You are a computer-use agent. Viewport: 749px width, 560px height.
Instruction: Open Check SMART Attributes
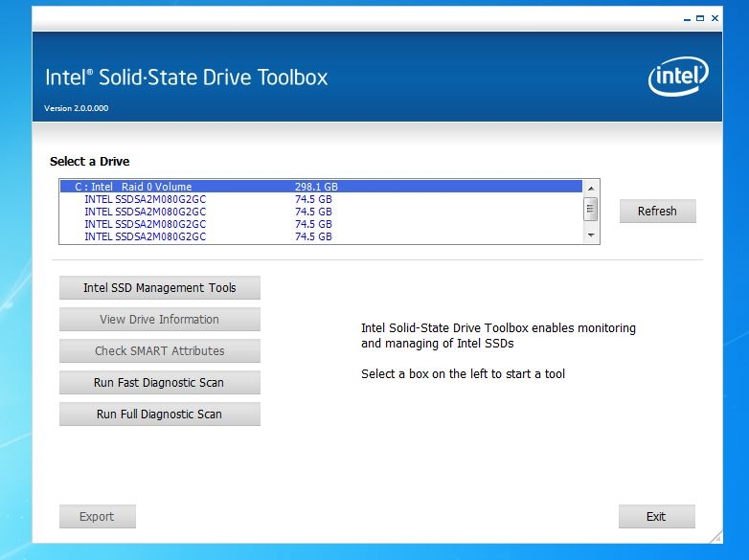pos(159,351)
